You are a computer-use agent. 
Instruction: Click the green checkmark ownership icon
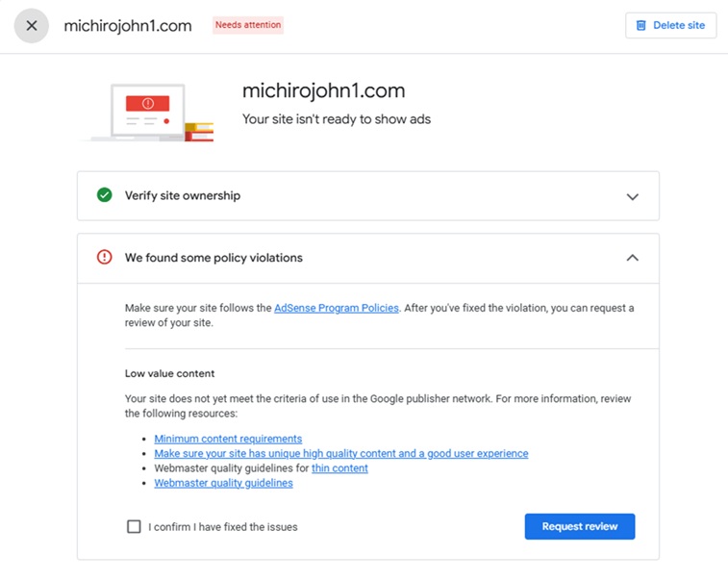pos(105,195)
